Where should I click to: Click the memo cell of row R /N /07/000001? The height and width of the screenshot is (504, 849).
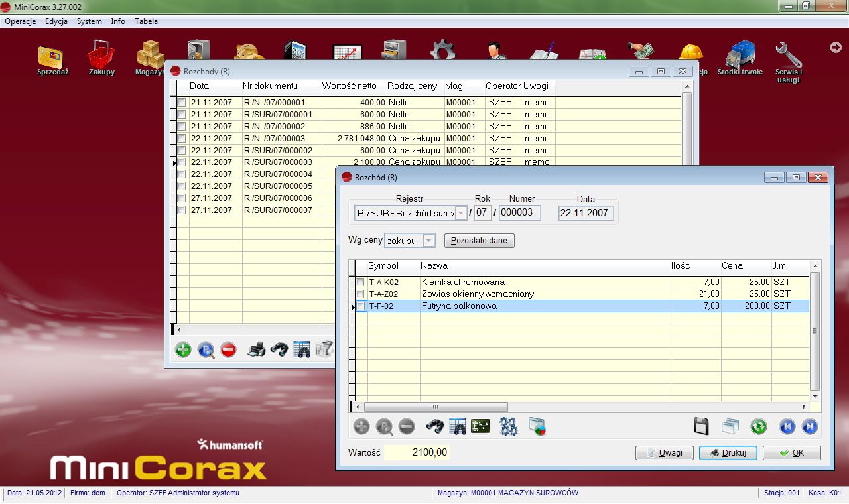(x=538, y=103)
